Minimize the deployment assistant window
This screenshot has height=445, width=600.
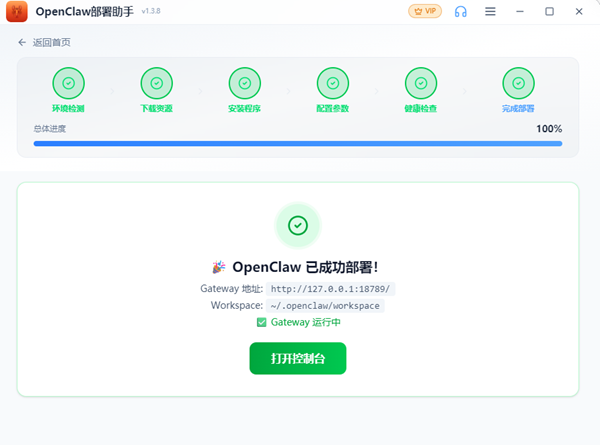click(520, 11)
